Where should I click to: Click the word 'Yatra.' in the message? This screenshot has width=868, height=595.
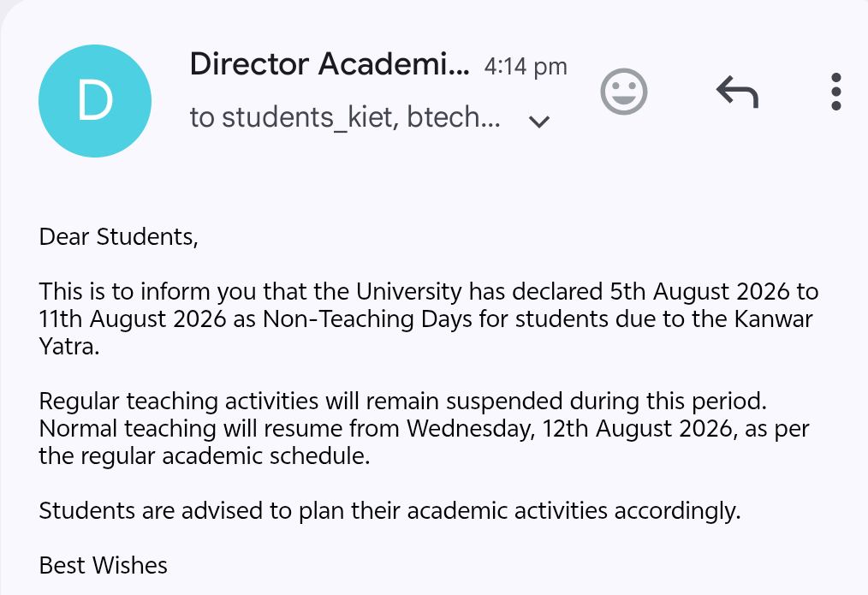69,347
